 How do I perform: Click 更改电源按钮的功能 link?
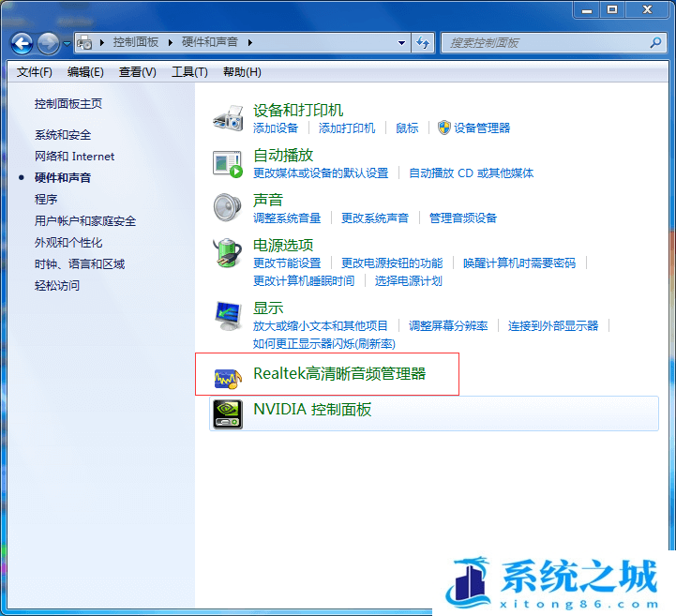(x=392, y=263)
